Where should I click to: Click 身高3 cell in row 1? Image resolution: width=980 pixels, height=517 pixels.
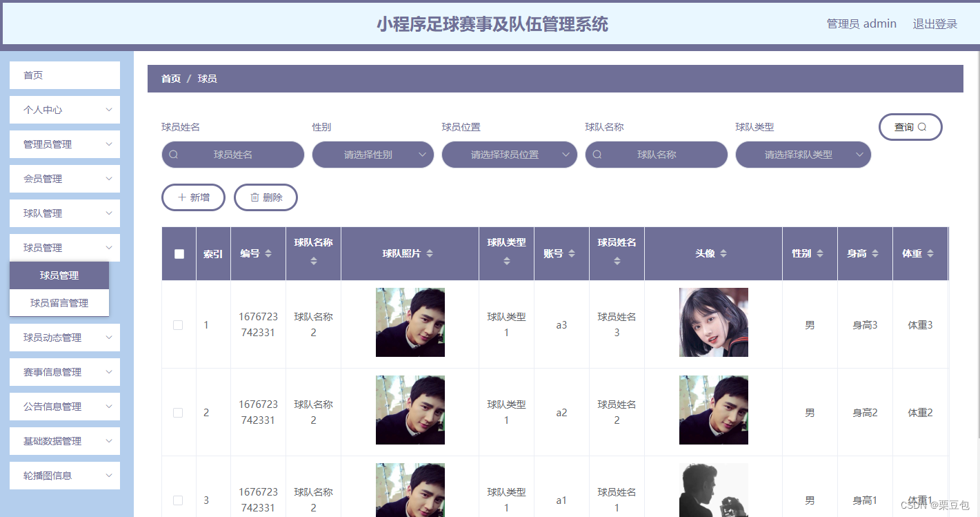pyautogui.click(x=865, y=325)
